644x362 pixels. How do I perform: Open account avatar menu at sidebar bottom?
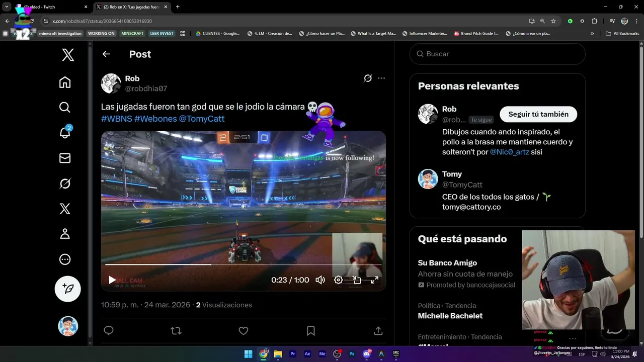point(68,326)
